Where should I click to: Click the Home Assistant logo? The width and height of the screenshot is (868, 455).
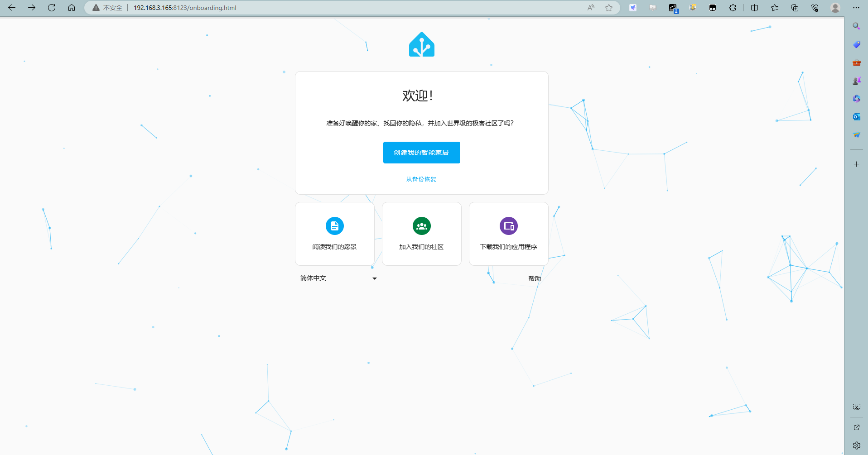coord(421,44)
